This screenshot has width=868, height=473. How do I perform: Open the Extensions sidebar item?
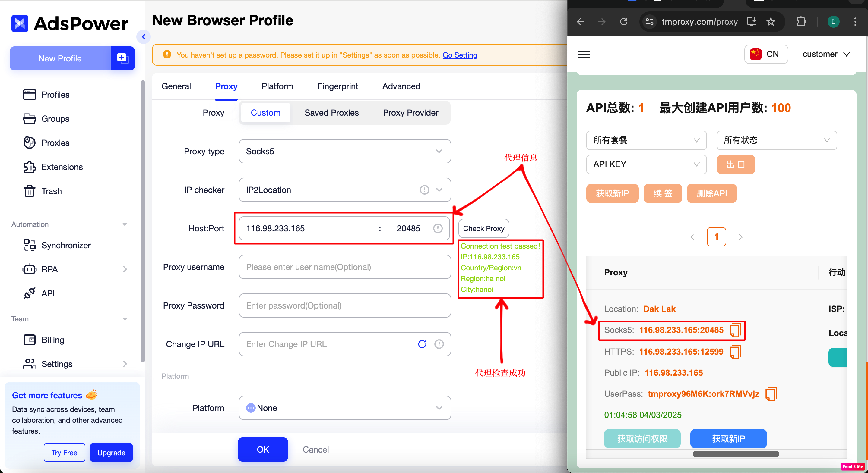click(62, 167)
